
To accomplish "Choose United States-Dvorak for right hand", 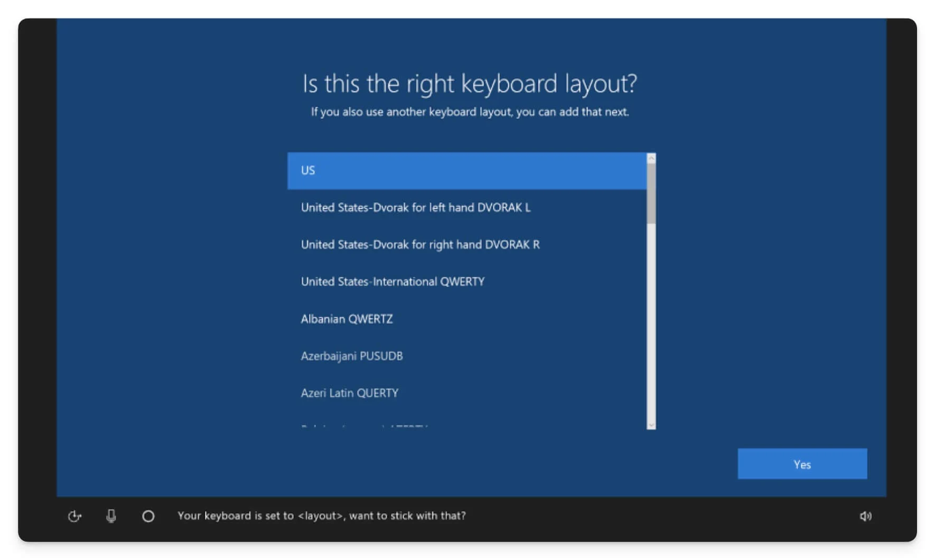I will pyautogui.click(x=467, y=245).
